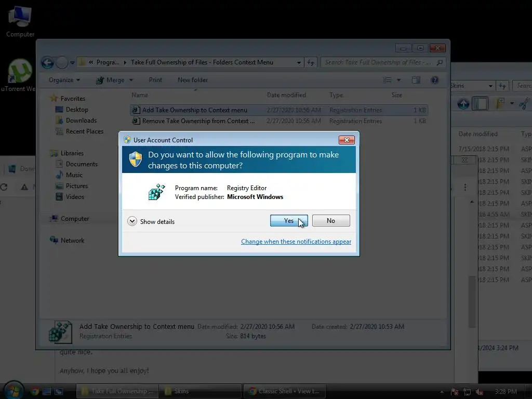Open Merge dropdown arrow
532x399 pixels.
click(131, 80)
